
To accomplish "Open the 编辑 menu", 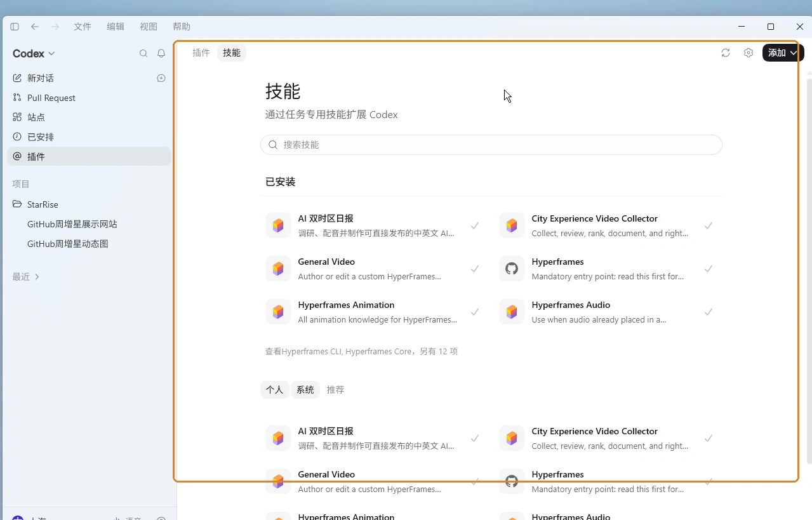I will click(x=116, y=27).
